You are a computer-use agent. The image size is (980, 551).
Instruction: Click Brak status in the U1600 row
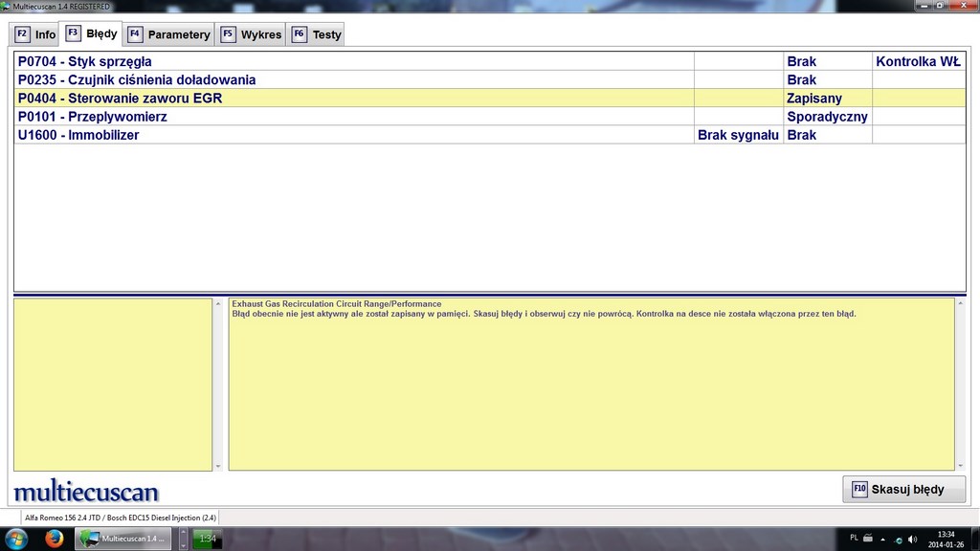click(x=828, y=135)
